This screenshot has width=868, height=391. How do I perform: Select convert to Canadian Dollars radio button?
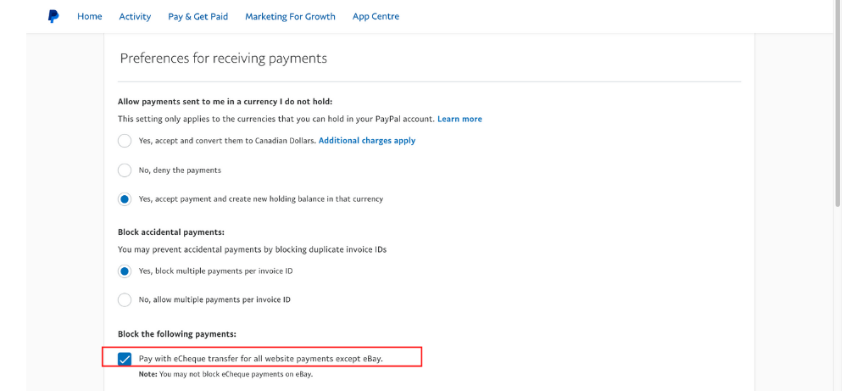coord(125,141)
